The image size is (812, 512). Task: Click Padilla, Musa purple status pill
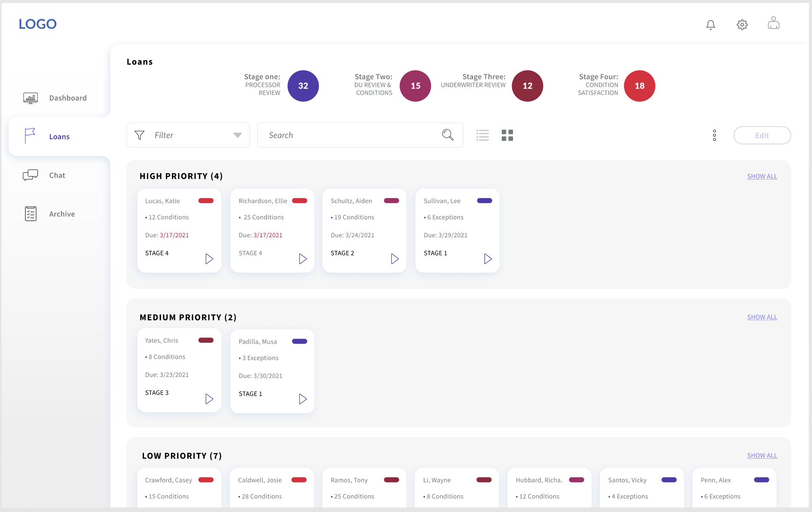coord(299,341)
